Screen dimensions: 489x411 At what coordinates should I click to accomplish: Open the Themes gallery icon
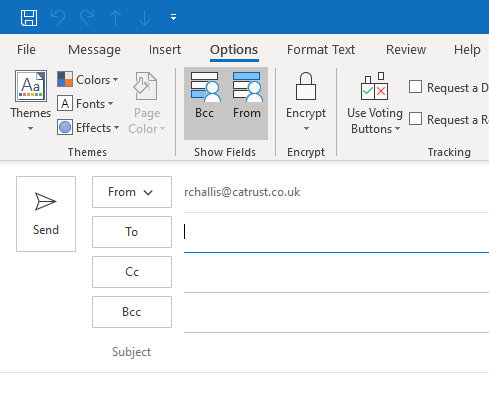pos(31,86)
